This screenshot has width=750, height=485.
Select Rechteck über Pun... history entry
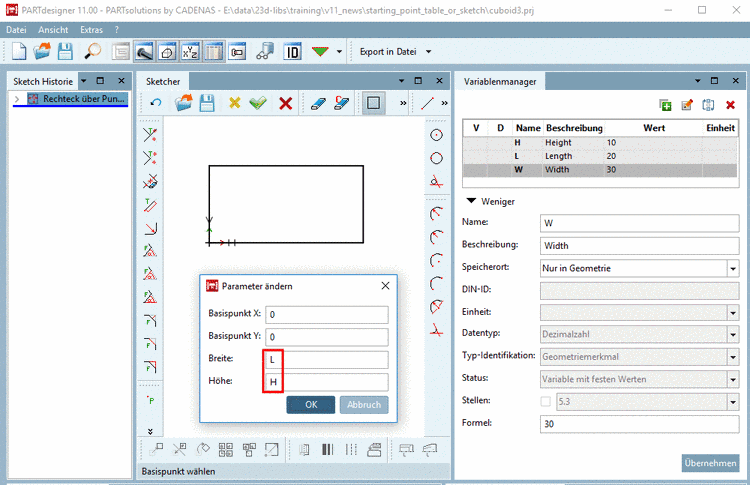click(x=78, y=99)
